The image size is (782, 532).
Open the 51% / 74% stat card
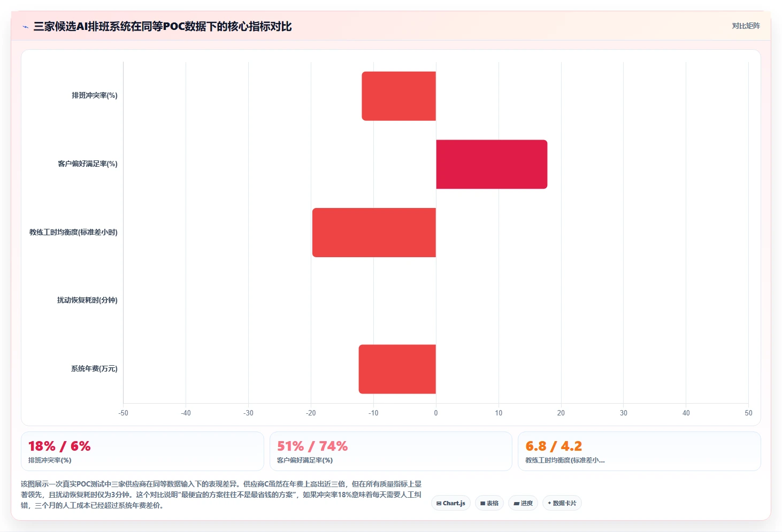391,451
